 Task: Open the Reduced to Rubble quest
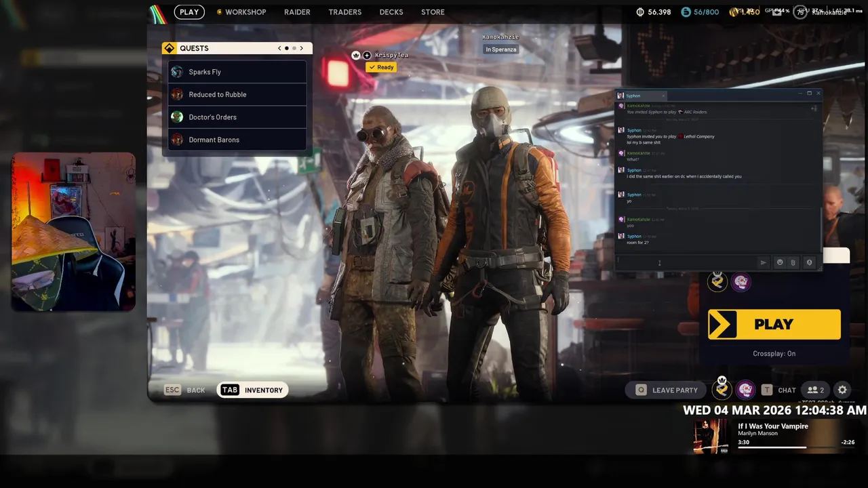click(237, 94)
